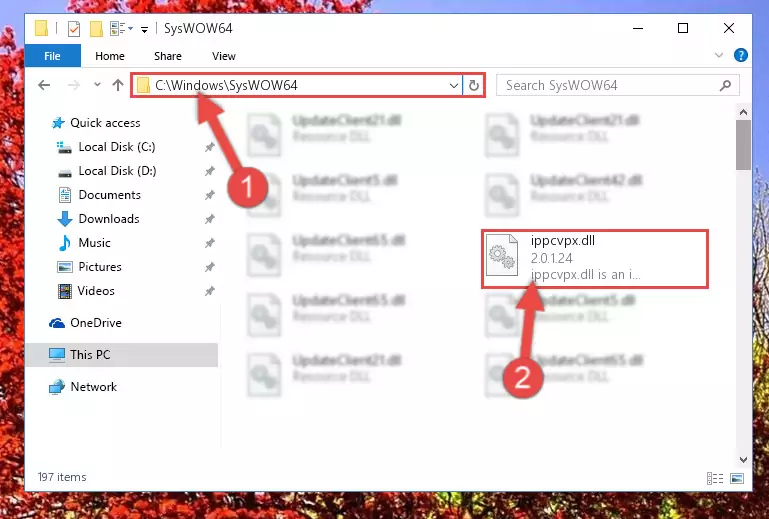
Task: Click the Properties quick access toolbar icon
Action: point(74,29)
